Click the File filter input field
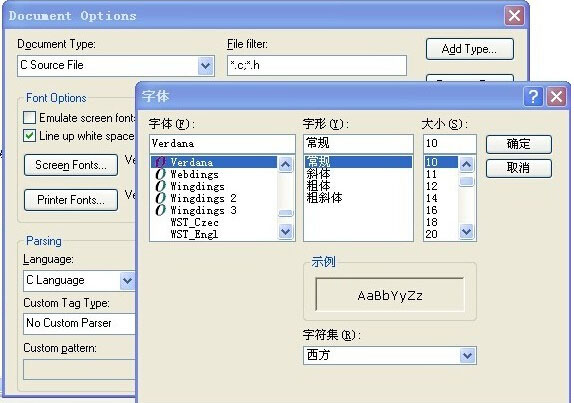 coord(317,66)
